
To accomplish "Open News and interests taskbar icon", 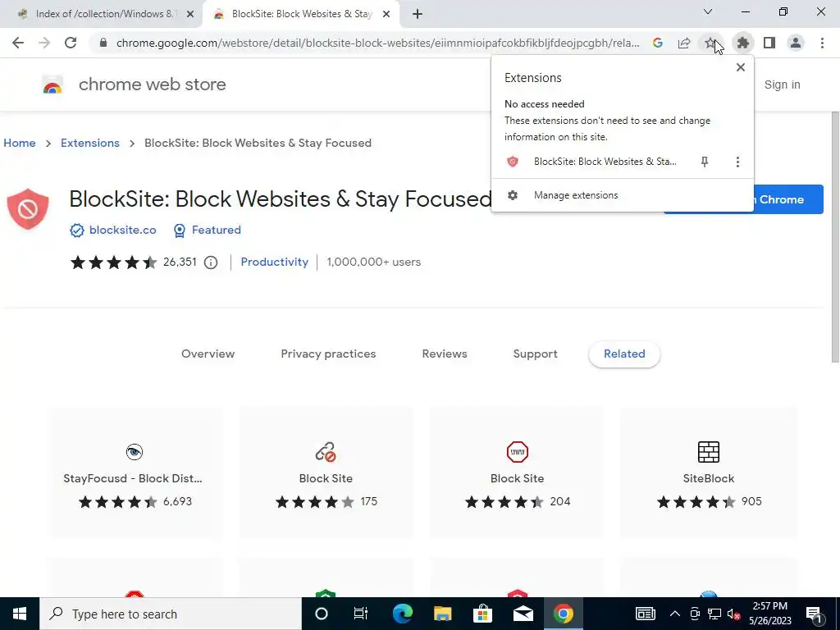I will tap(645, 614).
